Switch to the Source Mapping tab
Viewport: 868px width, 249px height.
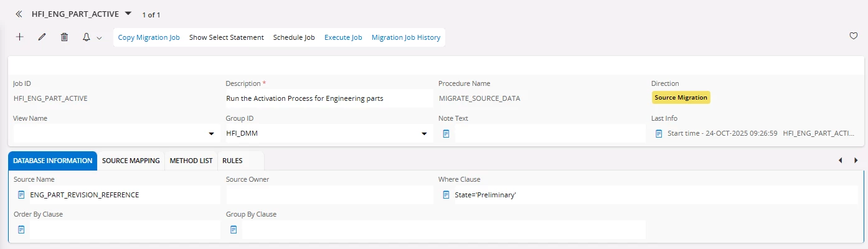(131, 161)
